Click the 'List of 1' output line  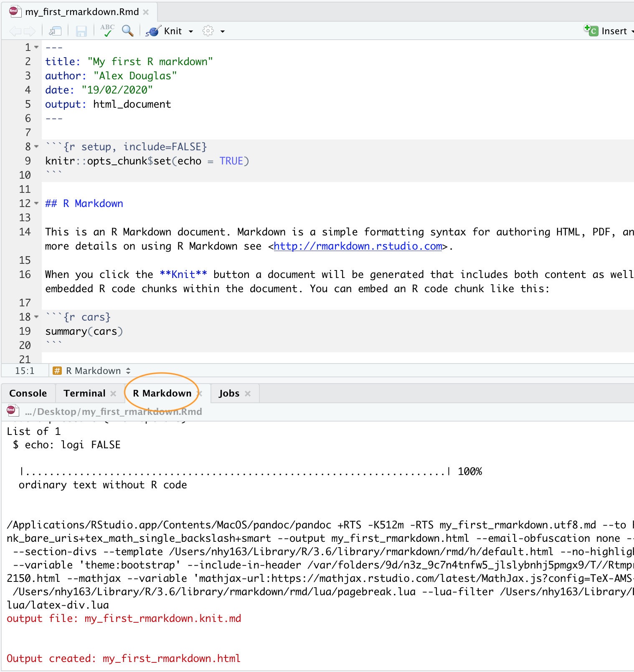(x=34, y=431)
